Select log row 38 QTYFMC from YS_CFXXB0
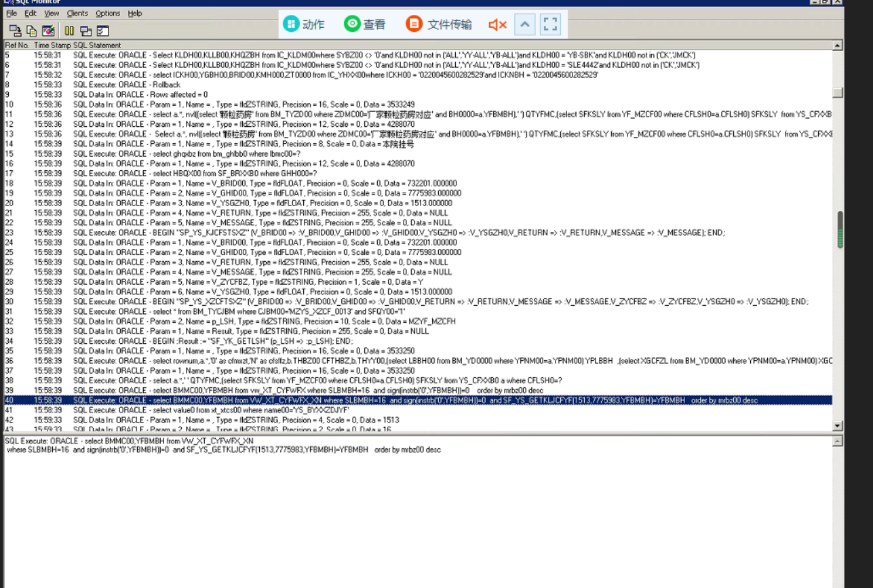873x588 pixels. [418, 380]
